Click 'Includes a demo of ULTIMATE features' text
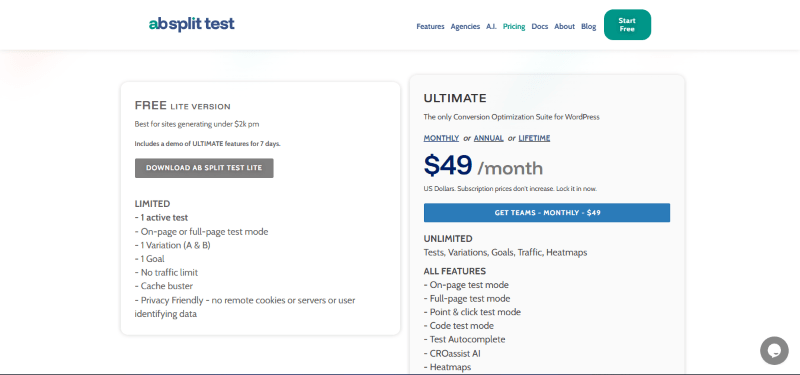Viewport: 800px width, 375px height. tap(208, 144)
